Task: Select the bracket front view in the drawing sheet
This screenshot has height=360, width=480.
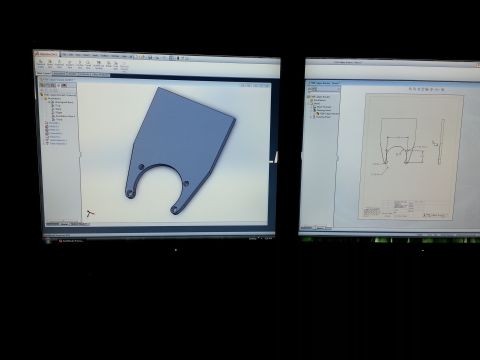Action: click(398, 141)
